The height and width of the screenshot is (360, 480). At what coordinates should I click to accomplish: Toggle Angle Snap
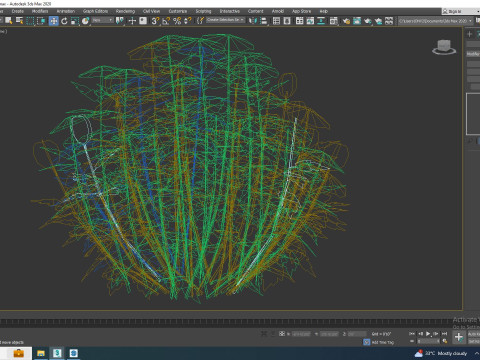[166, 21]
